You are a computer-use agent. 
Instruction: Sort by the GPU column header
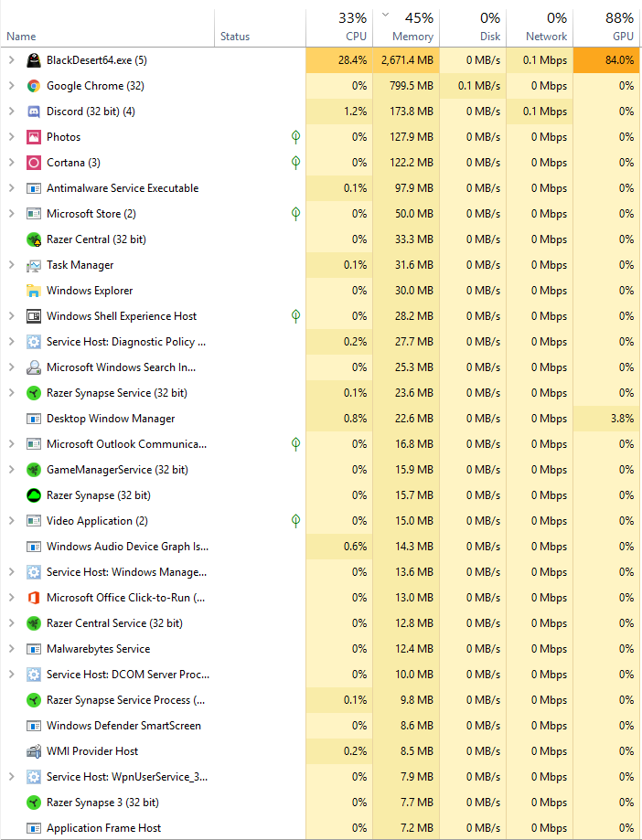[x=607, y=27]
